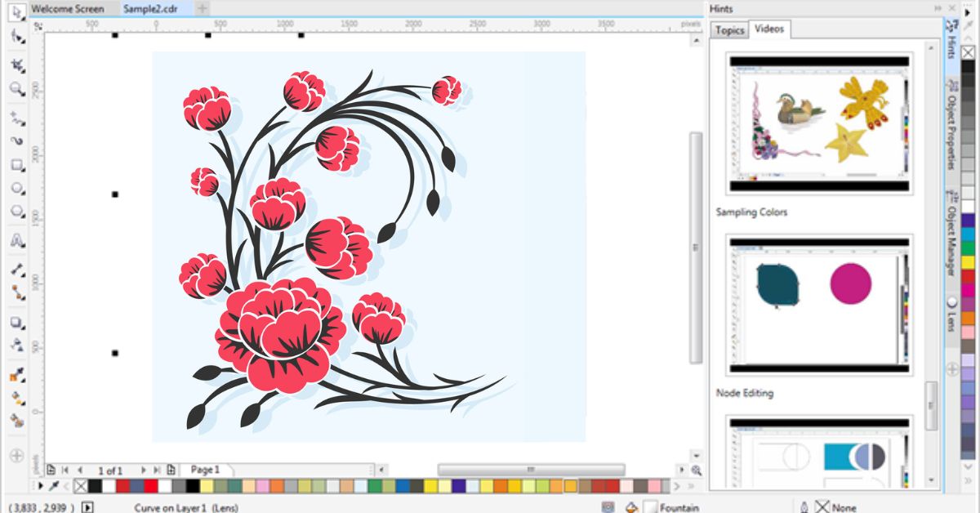
Task: Select the Page 1 tab
Action: [x=205, y=470]
